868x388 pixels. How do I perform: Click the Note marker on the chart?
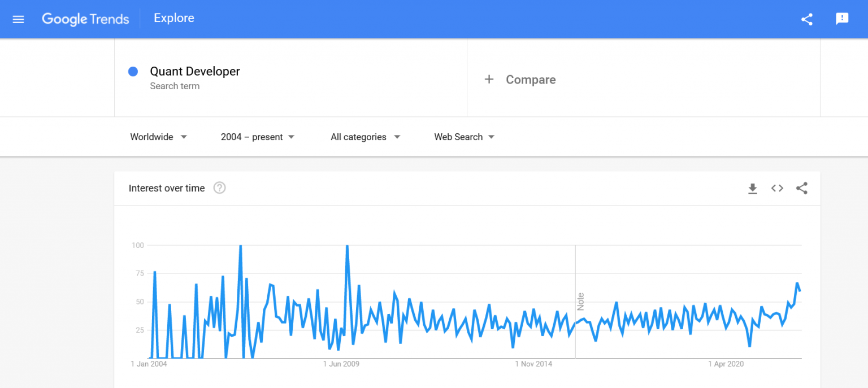[580, 302]
